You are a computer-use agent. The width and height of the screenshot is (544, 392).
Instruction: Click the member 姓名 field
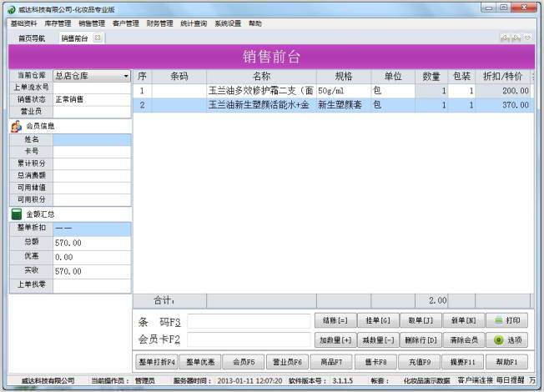[x=92, y=139]
